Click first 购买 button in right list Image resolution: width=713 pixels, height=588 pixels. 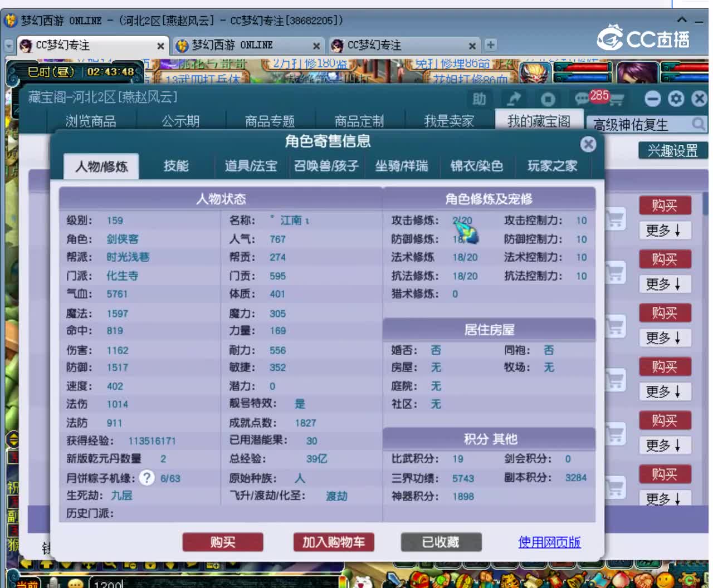pos(665,205)
